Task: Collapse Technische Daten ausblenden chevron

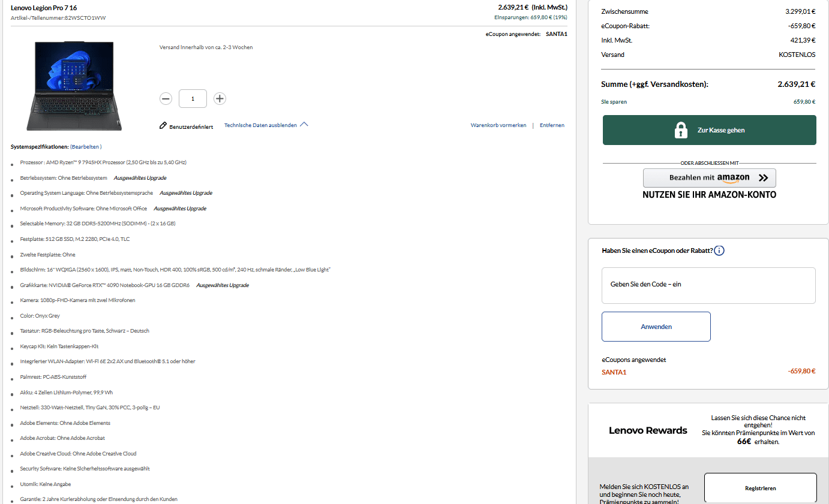Action: tap(304, 125)
